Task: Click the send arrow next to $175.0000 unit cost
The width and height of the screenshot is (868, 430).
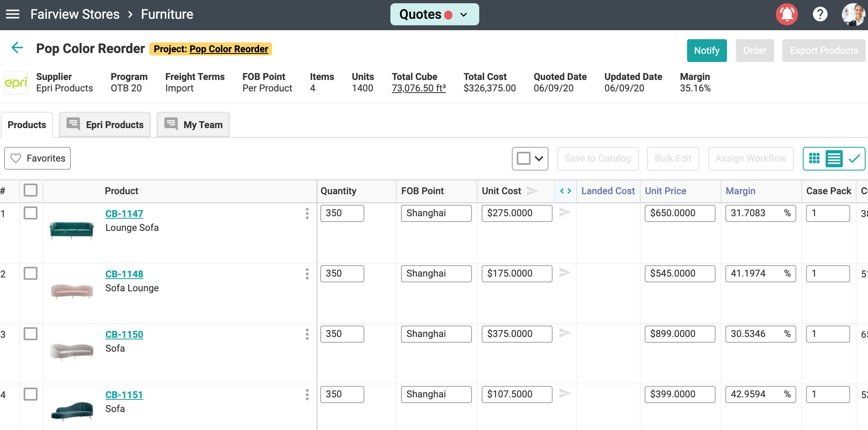Action: pyautogui.click(x=564, y=273)
